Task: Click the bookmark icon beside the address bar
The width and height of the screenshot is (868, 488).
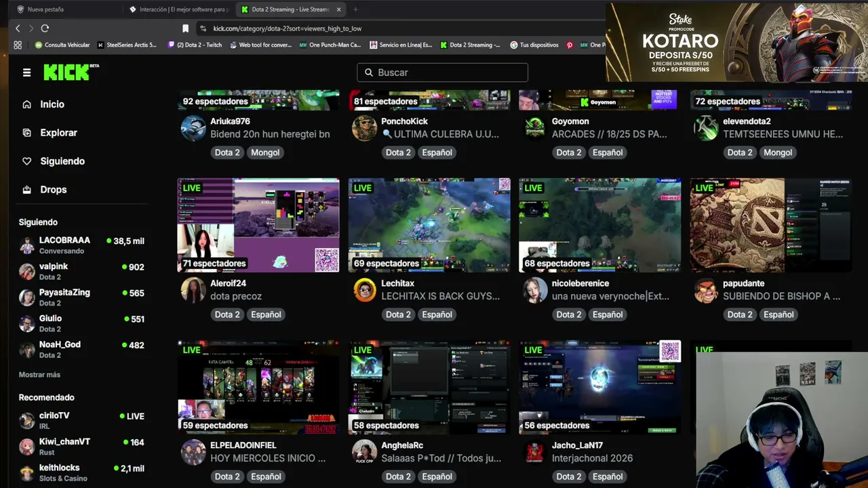Action: pos(185,28)
